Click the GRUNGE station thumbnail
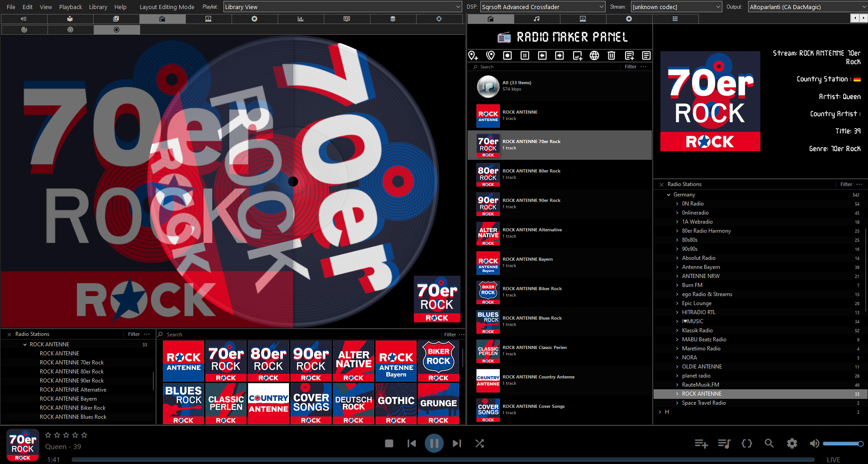This screenshot has height=464, width=868. pyautogui.click(x=438, y=404)
